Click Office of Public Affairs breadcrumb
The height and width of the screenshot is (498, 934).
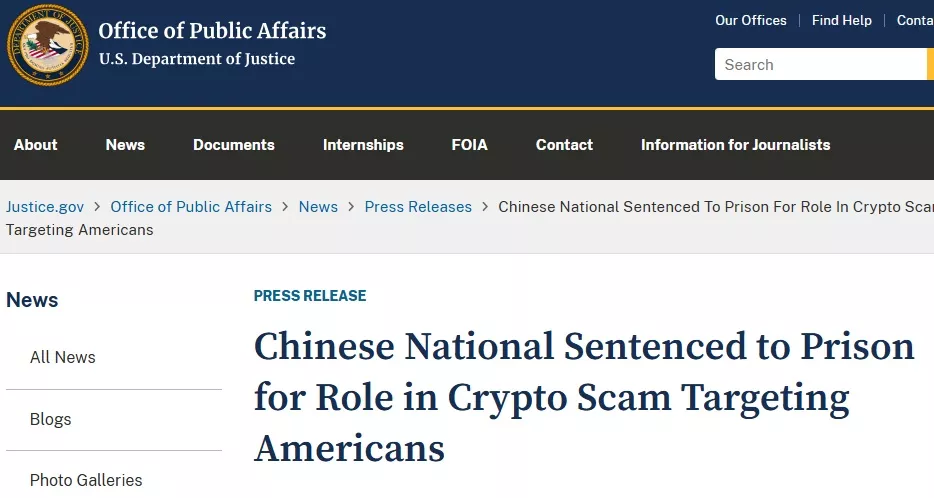tap(191, 207)
